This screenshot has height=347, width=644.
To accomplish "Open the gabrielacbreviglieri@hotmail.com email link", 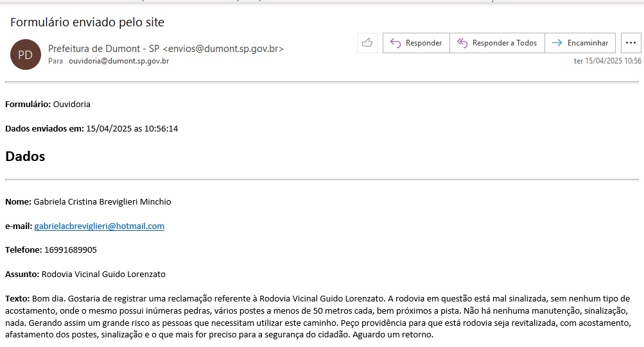I will (99, 226).
